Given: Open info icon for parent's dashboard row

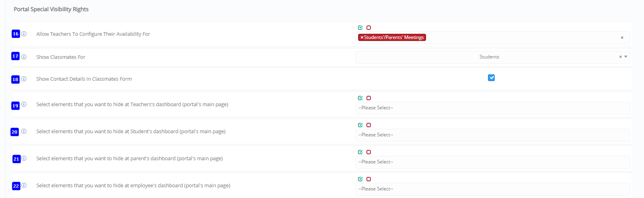Looking at the screenshot, I should 24,158.
